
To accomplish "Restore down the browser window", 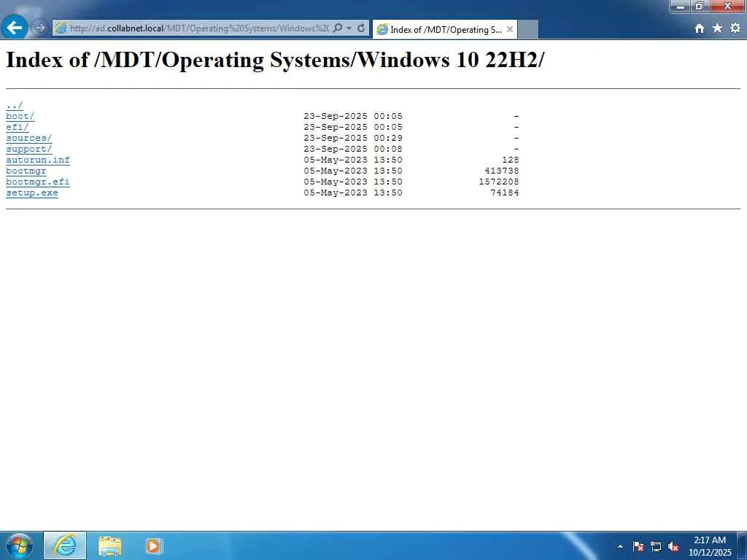I will click(700, 7).
